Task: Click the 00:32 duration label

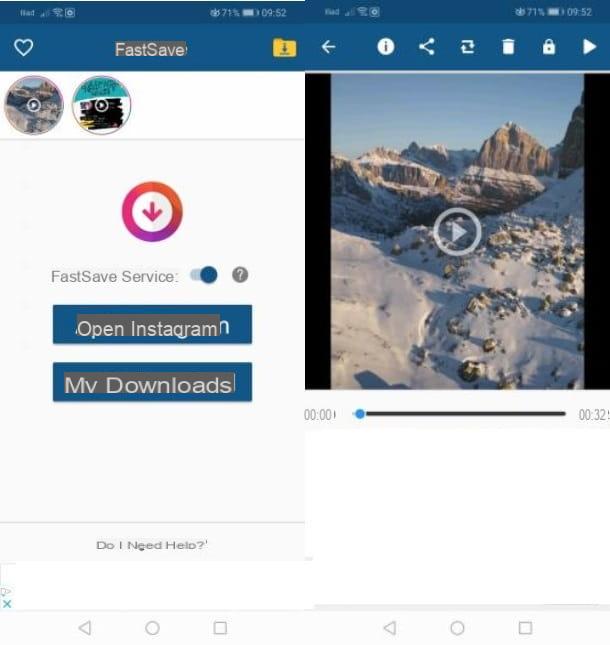Action: (594, 415)
